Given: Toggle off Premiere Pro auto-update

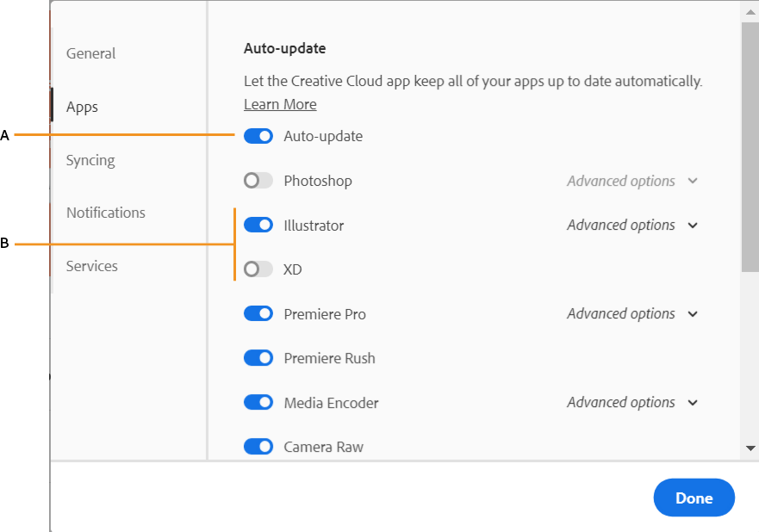Looking at the screenshot, I should (x=258, y=314).
